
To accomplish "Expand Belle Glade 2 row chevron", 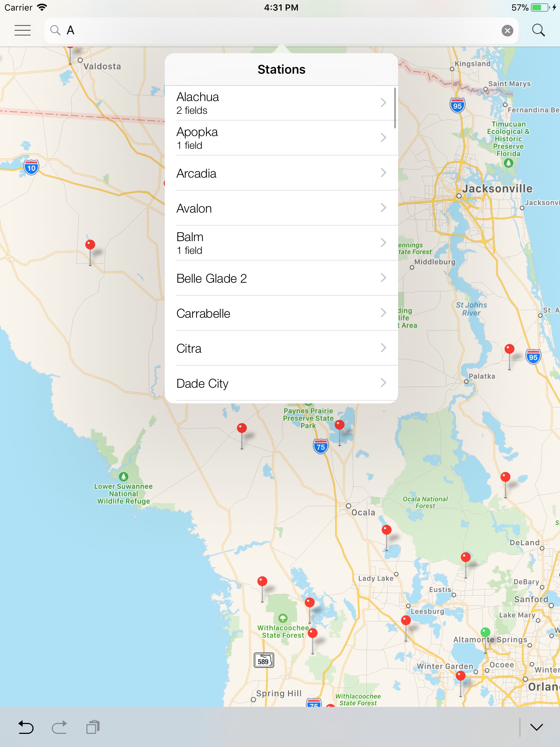I will [383, 278].
